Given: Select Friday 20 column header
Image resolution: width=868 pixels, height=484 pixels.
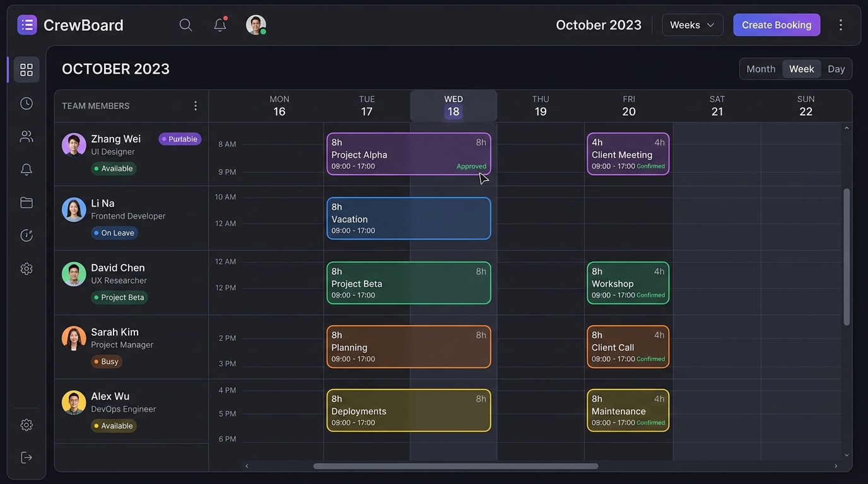Looking at the screenshot, I should (x=628, y=106).
